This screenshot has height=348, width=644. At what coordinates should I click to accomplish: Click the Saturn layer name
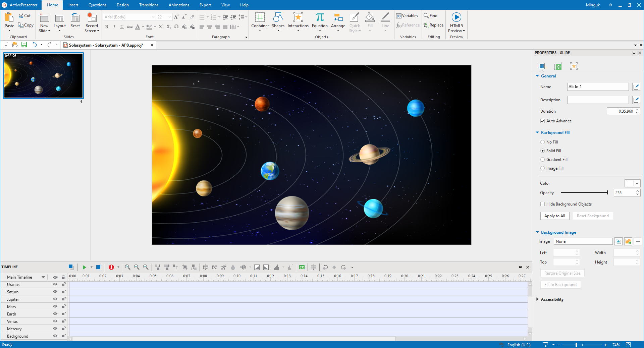[x=13, y=292]
